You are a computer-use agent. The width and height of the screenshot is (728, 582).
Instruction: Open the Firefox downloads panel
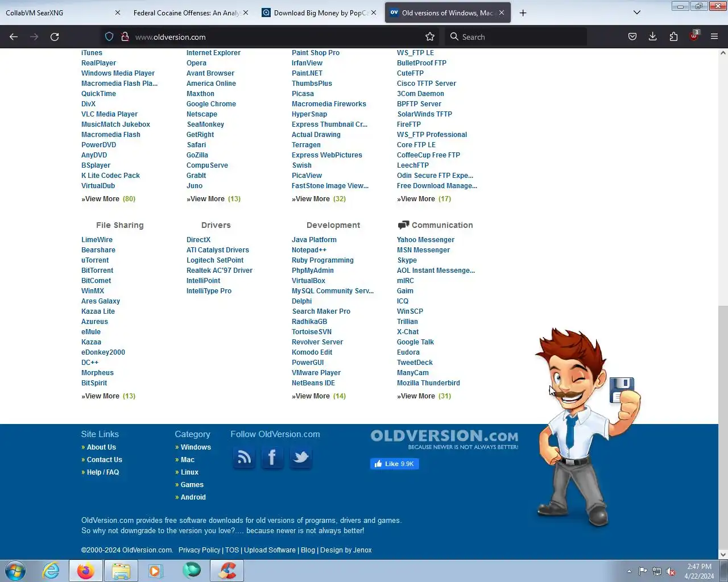653,37
